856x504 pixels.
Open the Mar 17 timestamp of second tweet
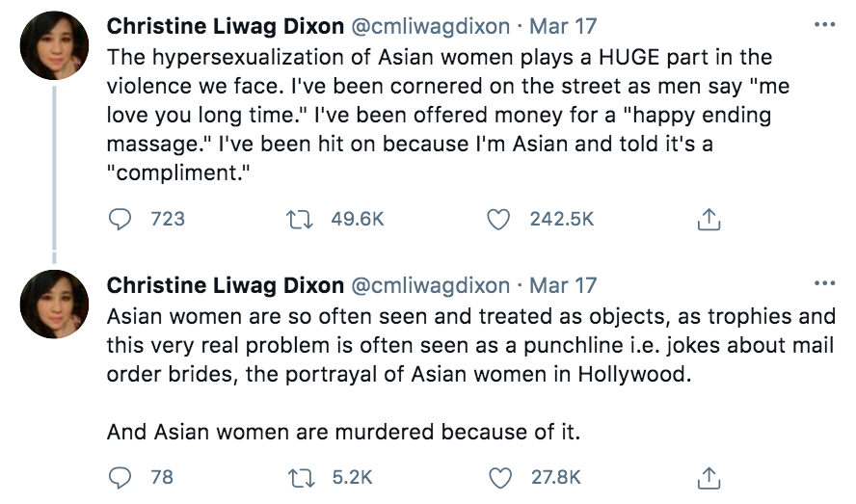click(x=563, y=285)
